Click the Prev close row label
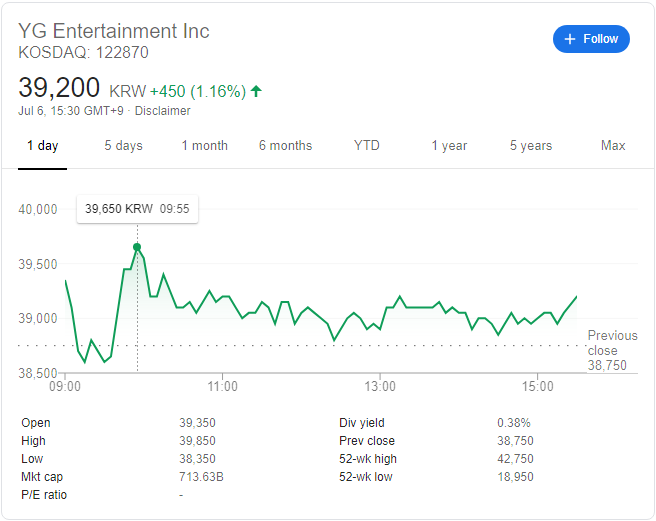 367,441
